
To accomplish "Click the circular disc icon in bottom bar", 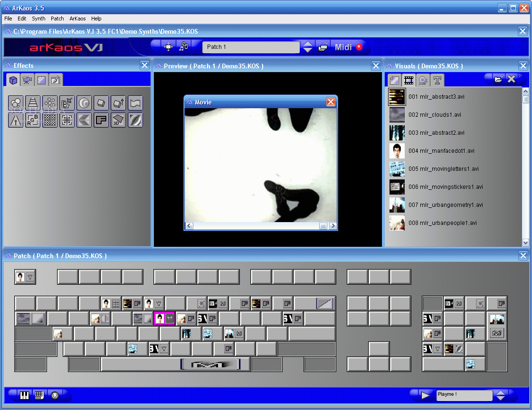I will (55, 395).
